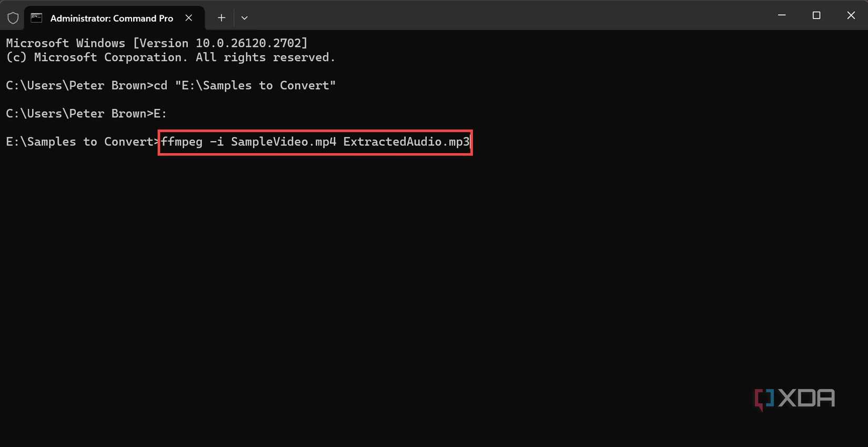The width and height of the screenshot is (868, 447).
Task: Minimize the terminal window
Action: click(782, 15)
